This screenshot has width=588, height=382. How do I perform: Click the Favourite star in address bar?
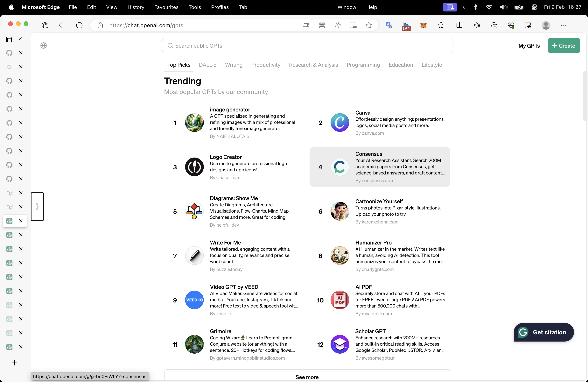[x=368, y=25]
